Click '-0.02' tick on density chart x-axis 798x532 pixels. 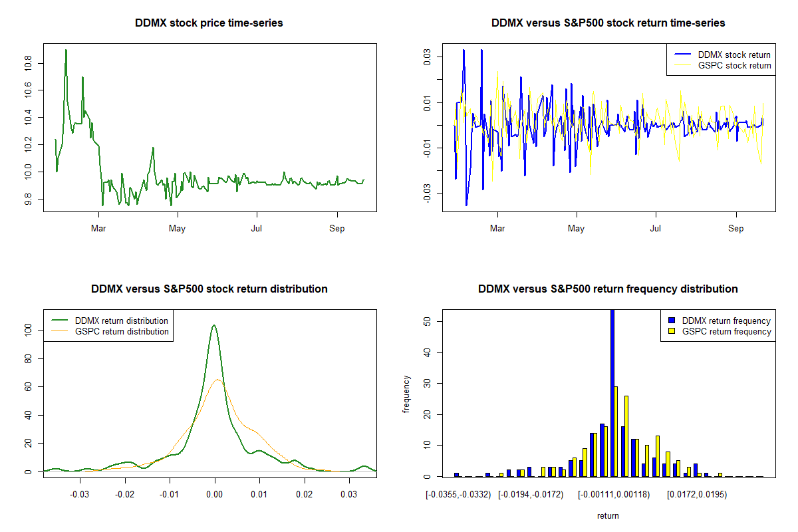124,494
